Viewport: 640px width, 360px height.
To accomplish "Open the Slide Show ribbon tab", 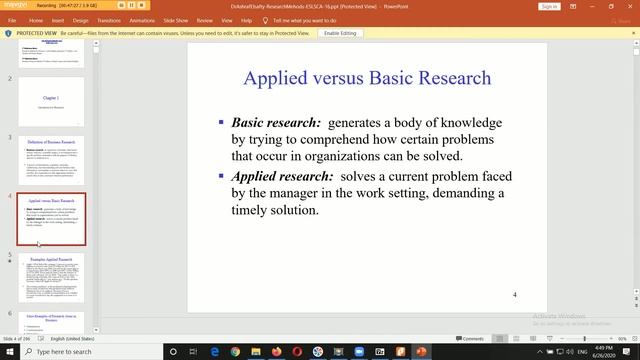I will pyautogui.click(x=176, y=20).
